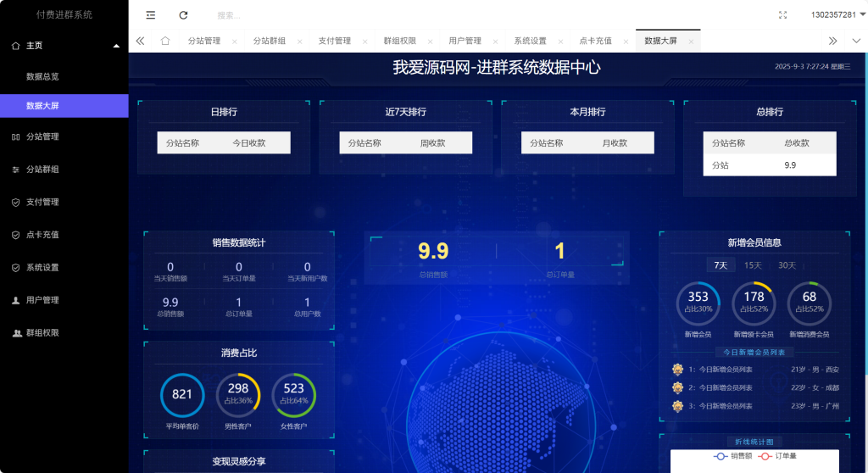
Task: Open the 1302357281 user account dropdown
Action: point(837,15)
